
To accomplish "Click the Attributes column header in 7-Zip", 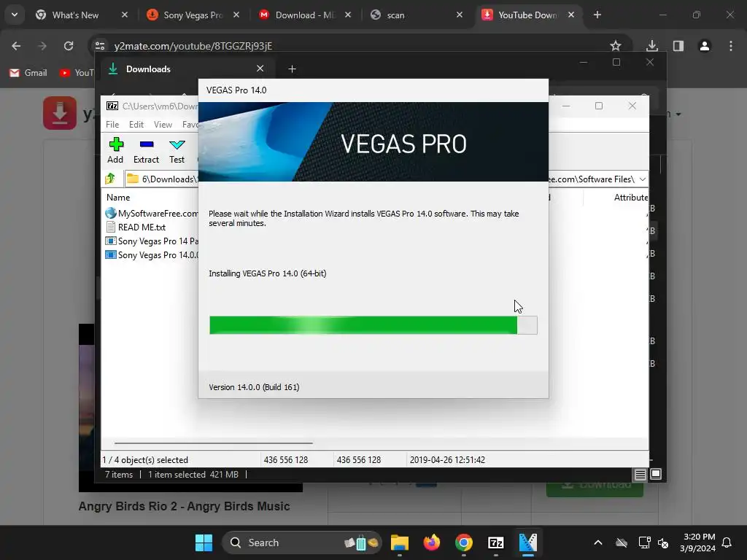I will (x=630, y=197).
